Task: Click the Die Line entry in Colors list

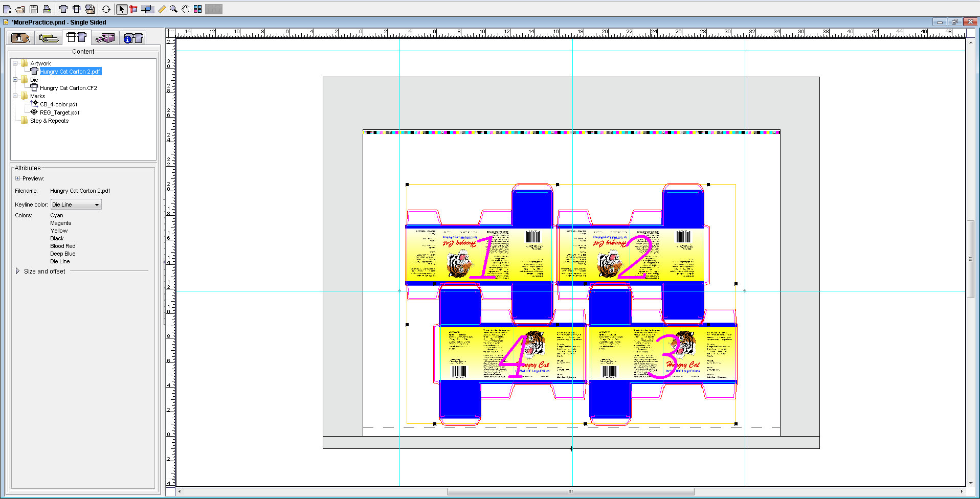Action: (60, 261)
